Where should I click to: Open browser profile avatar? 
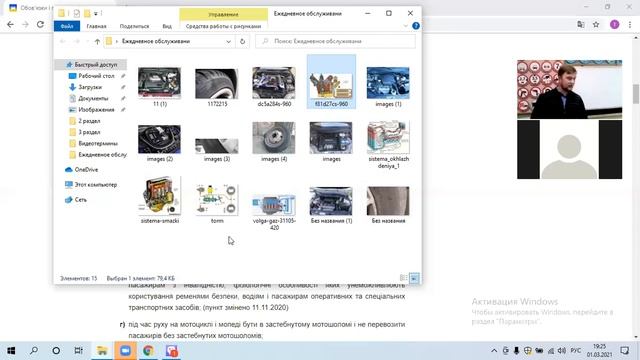[x=614, y=24]
